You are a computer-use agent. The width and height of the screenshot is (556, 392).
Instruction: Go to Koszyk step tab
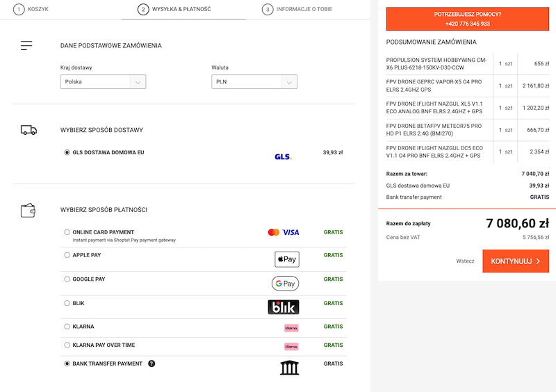31,9
